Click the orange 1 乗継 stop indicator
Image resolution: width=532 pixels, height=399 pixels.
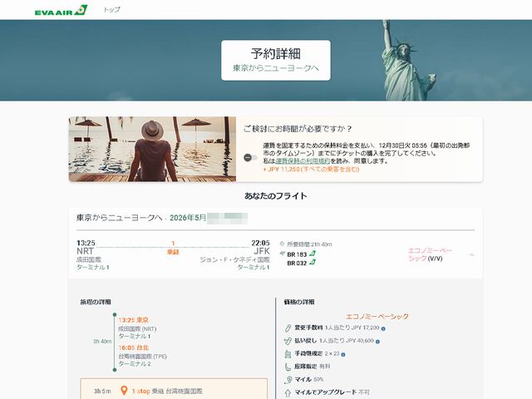pyautogui.click(x=173, y=247)
